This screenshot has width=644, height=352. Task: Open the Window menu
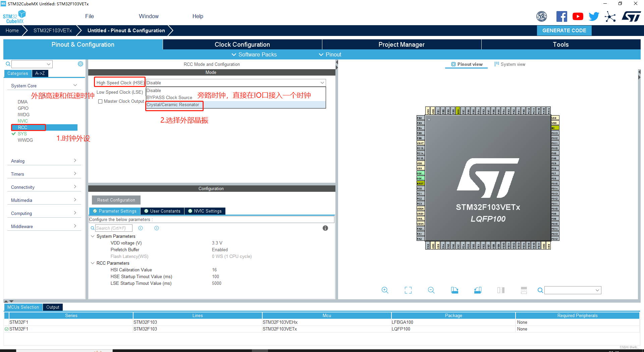tap(149, 16)
